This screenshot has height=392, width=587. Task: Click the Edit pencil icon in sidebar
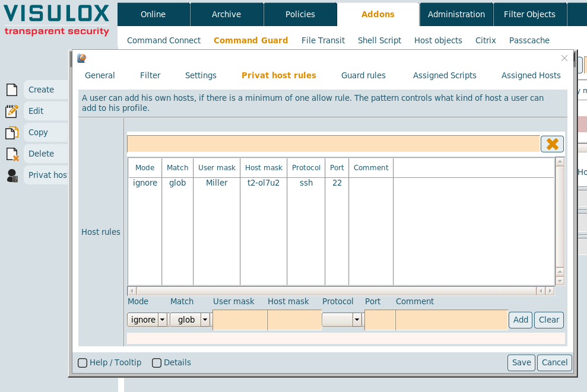pyautogui.click(x=12, y=111)
